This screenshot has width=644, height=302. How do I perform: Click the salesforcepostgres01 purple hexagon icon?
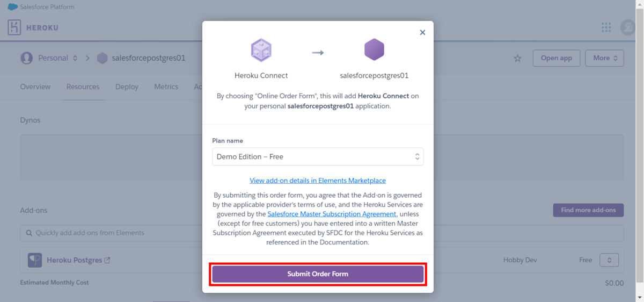[x=374, y=50]
